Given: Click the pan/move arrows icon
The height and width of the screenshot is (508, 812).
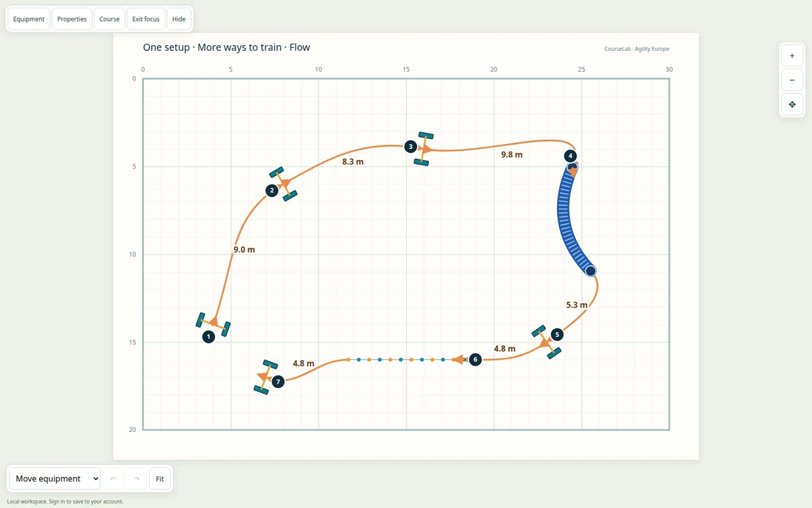Looking at the screenshot, I should coord(792,104).
